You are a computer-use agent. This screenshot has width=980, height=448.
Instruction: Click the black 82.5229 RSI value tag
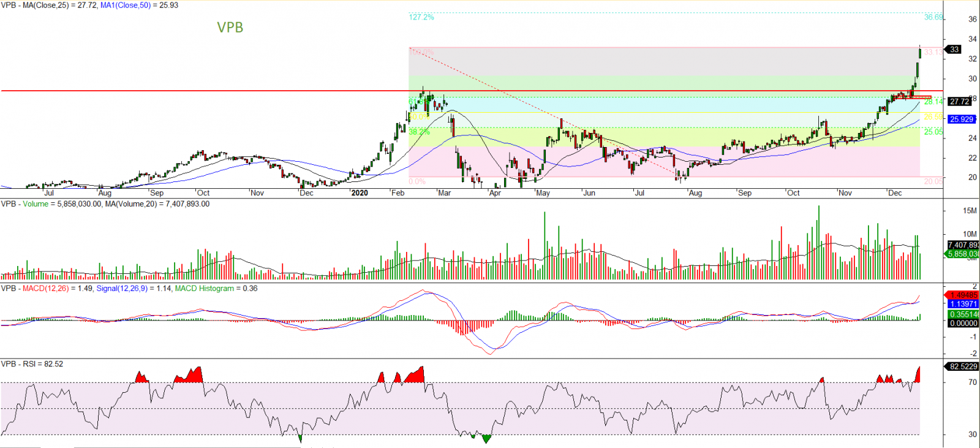tap(963, 366)
